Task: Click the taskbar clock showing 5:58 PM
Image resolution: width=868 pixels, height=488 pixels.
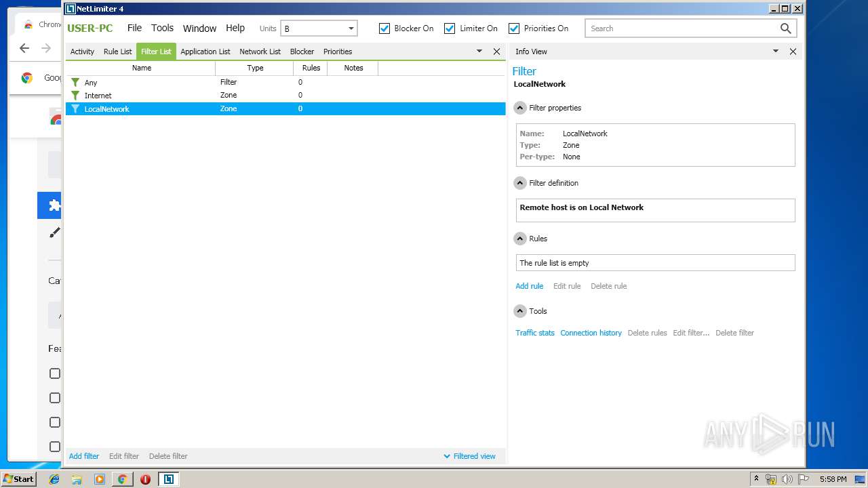Action: point(833,479)
